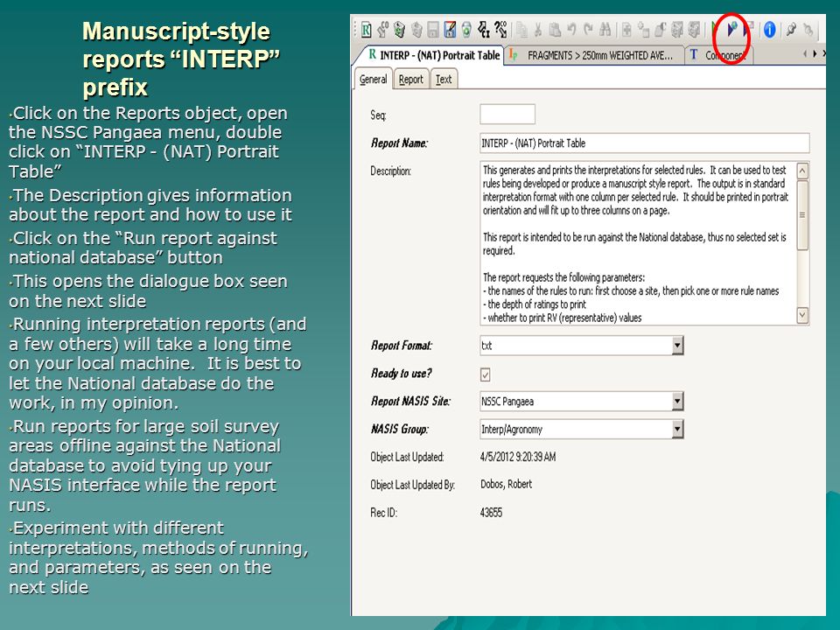Click the question-mark check-out arrow icon
Viewport: 840px width, 630px height.
(x=500, y=30)
